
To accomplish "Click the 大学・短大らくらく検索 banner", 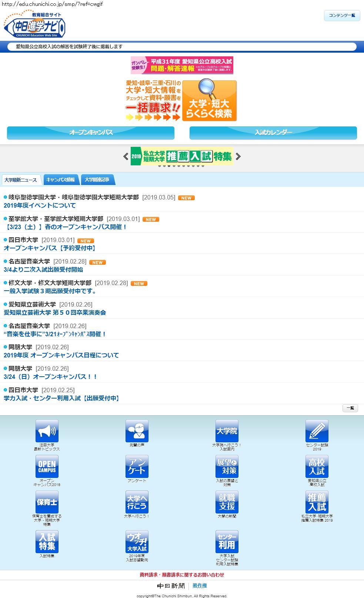I will tap(209, 100).
